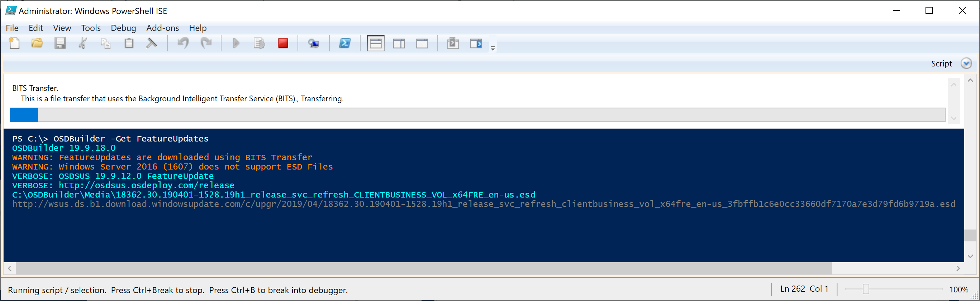Click the Open script folder icon
Screen dimensions: 980x301
(37, 43)
